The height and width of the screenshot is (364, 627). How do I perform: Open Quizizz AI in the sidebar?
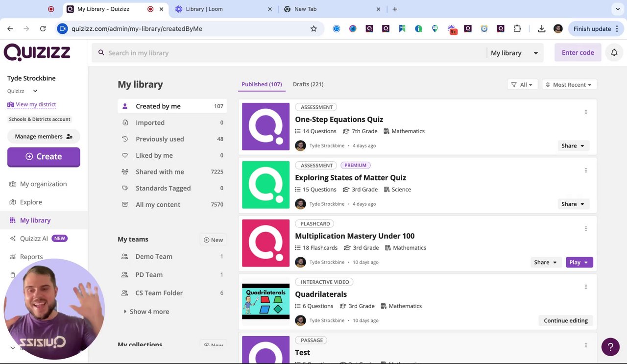pos(34,239)
